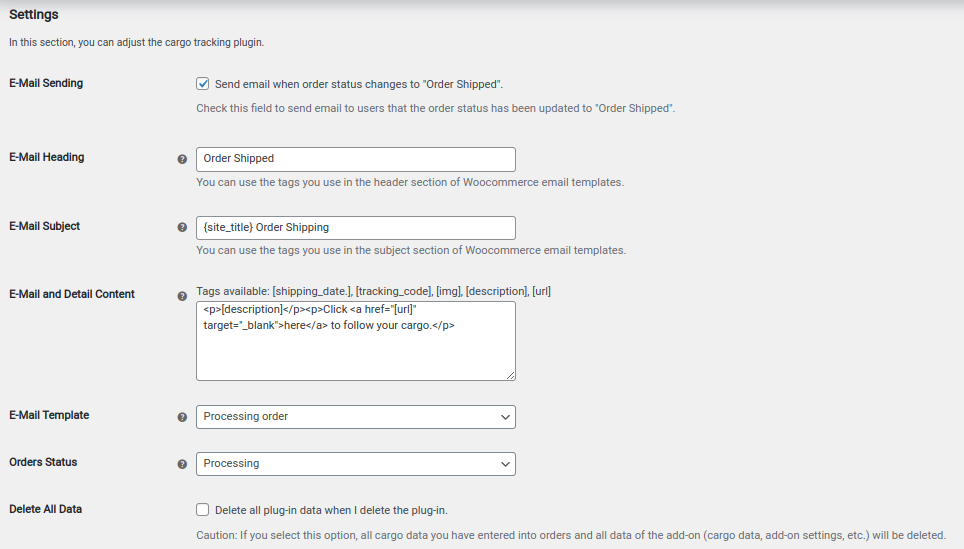Viewport: 964px width, 549px height.
Task: Uncheck the Send email on Order Shipped checkbox
Action: [x=202, y=84]
